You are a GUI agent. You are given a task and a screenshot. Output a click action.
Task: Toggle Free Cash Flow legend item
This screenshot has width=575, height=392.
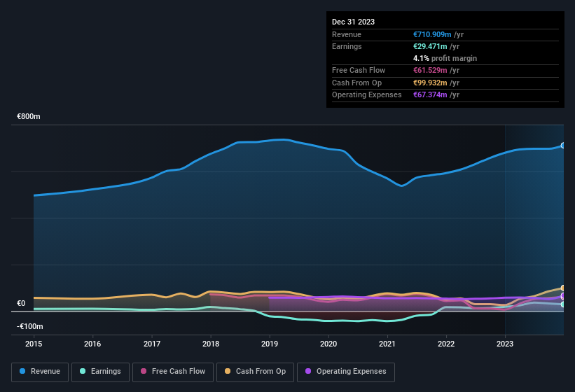[172, 372]
